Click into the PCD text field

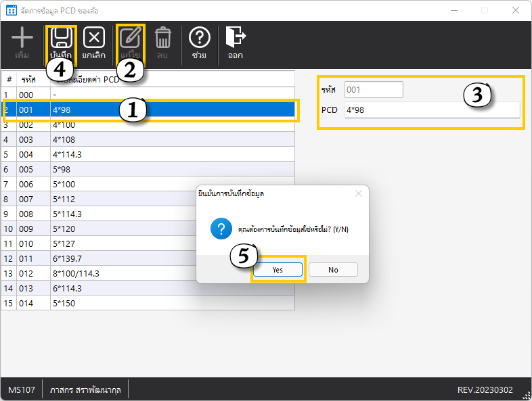(432, 110)
